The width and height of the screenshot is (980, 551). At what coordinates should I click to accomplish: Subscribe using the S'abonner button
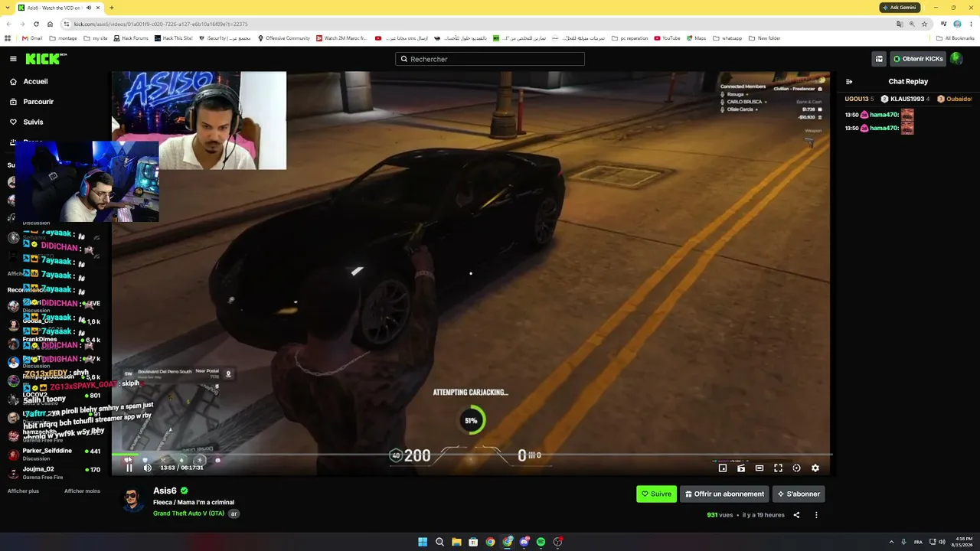(x=799, y=494)
